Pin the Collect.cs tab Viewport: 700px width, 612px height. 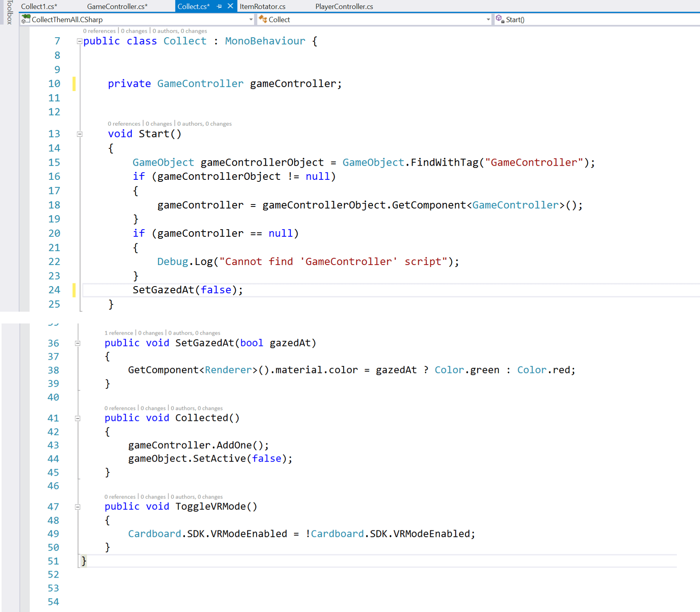coord(219,6)
